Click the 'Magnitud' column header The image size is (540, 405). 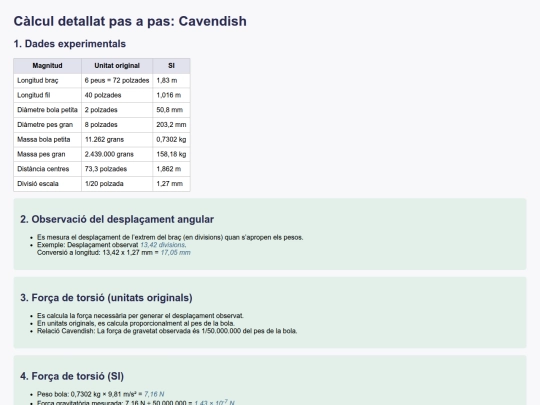(48, 66)
